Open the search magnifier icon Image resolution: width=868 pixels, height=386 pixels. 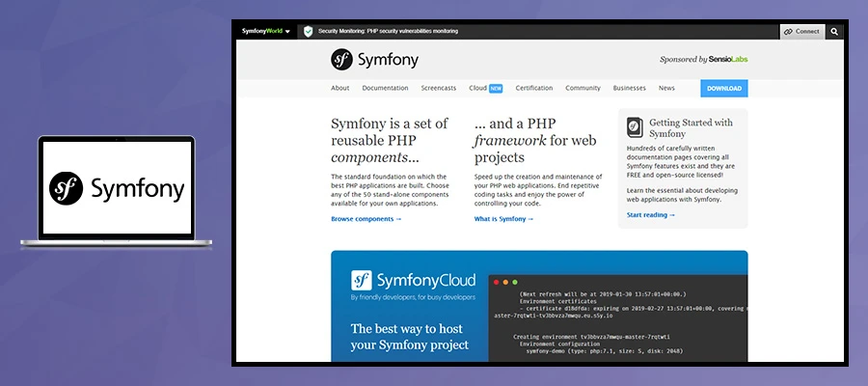pyautogui.click(x=834, y=32)
